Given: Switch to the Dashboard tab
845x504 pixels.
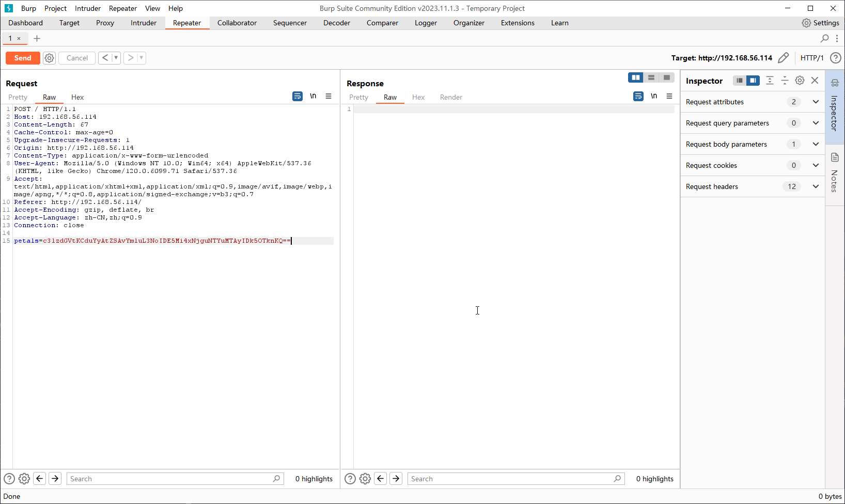Looking at the screenshot, I should 26,23.
